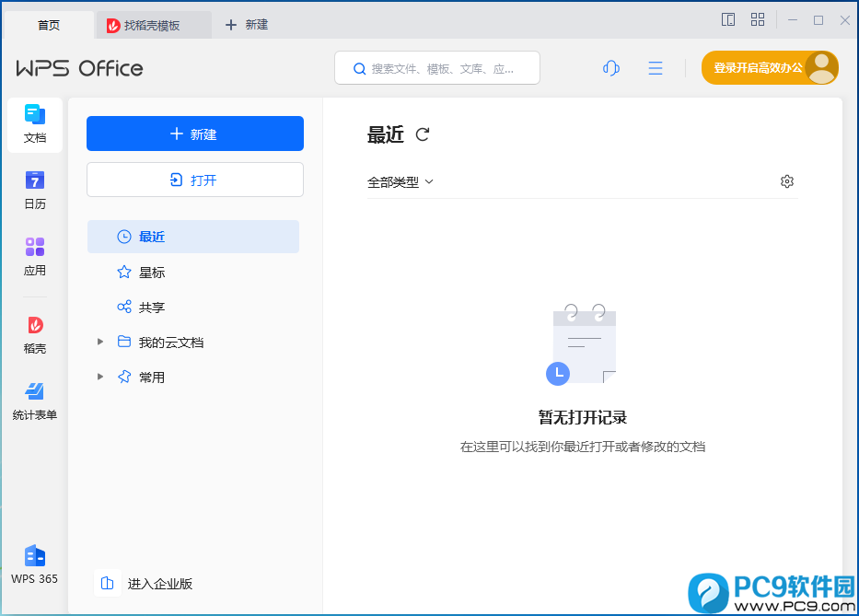Expand the 常用 tree arrow
Viewport: 859px width, 616px height.
pyautogui.click(x=100, y=377)
